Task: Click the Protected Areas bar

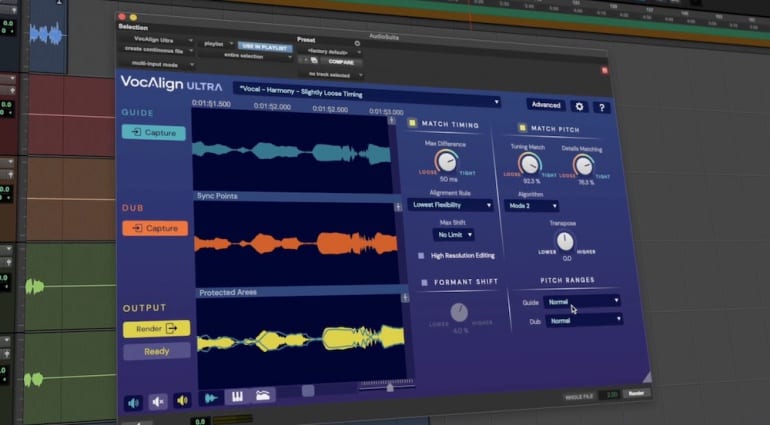Action: click(x=300, y=291)
